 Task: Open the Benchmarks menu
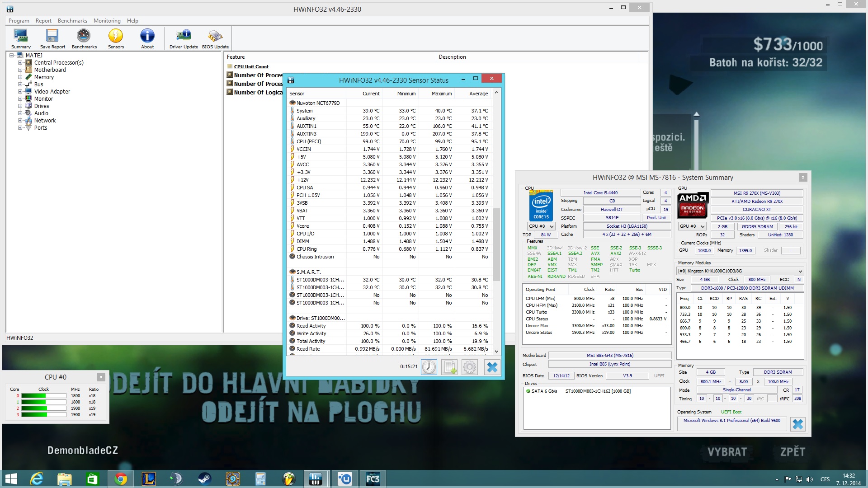[72, 21]
